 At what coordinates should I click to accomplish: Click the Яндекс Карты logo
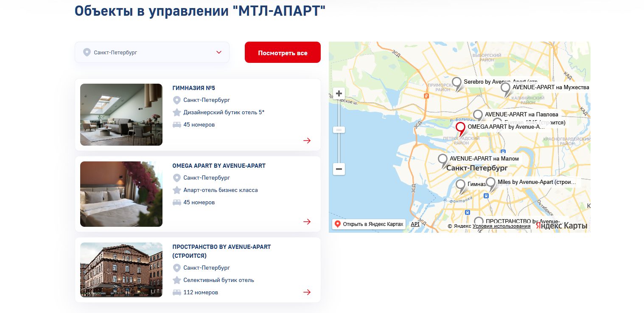[x=562, y=226]
